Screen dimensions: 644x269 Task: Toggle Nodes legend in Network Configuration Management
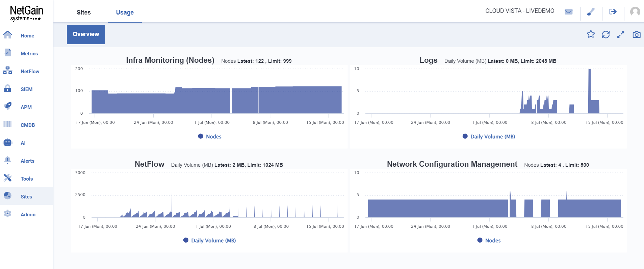tap(489, 240)
